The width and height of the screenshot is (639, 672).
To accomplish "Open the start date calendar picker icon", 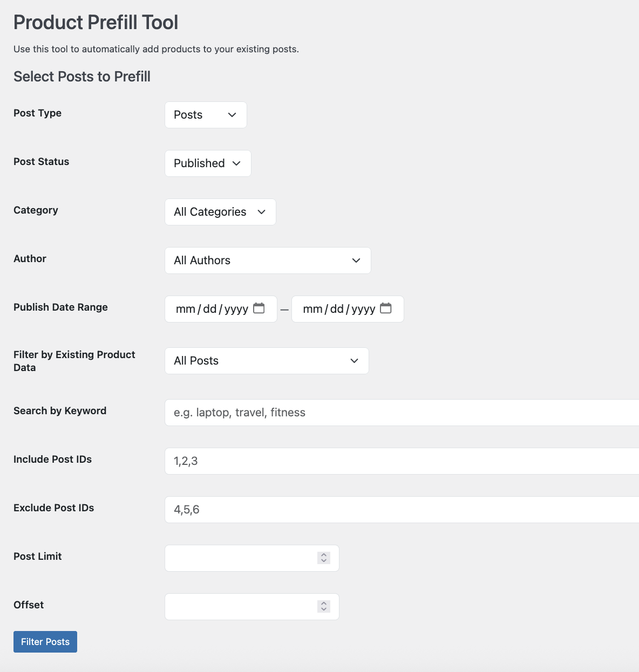I will pyautogui.click(x=259, y=308).
